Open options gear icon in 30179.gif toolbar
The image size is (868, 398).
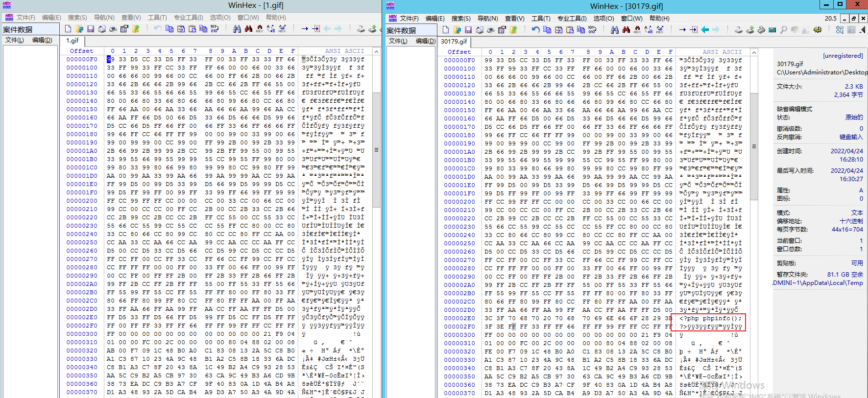(818, 30)
